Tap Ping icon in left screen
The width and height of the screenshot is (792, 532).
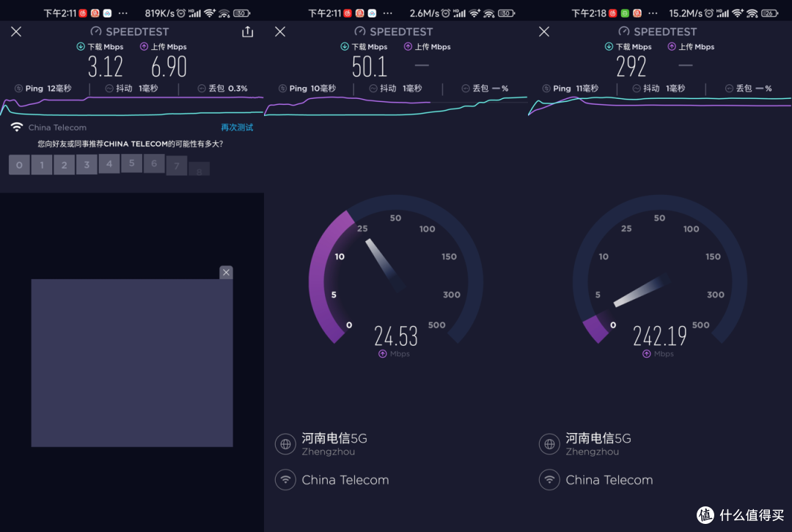click(18, 89)
